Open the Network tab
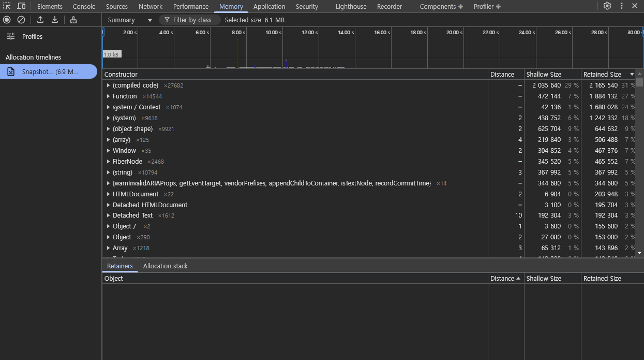This screenshot has height=360, width=644. [x=151, y=7]
